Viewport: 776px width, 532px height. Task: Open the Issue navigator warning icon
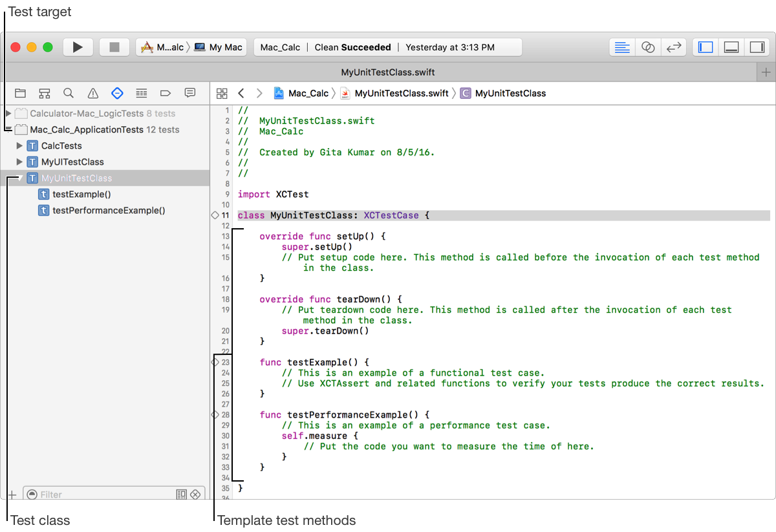tap(93, 93)
